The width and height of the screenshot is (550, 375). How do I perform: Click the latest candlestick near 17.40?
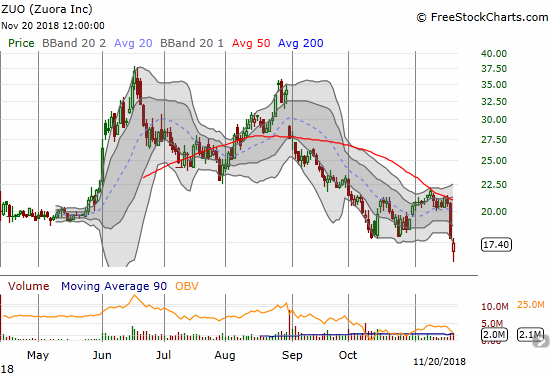click(454, 249)
